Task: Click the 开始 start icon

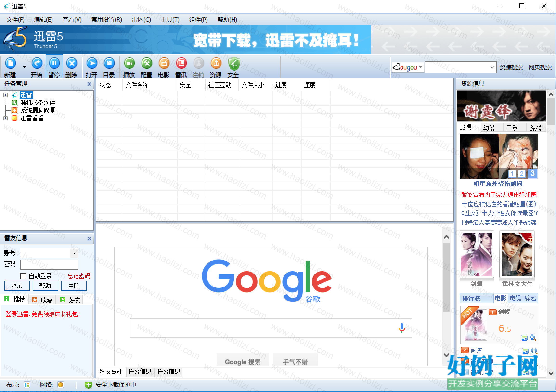Action: pyautogui.click(x=37, y=64)
